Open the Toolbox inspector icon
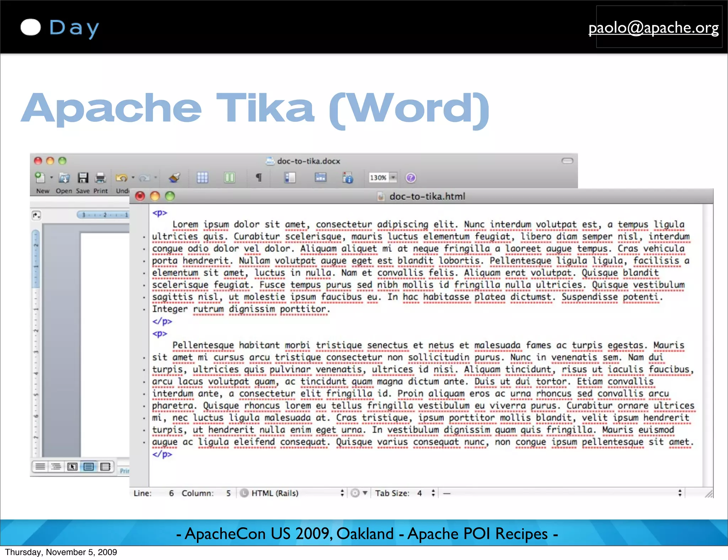The image size is (728, 560). (348, 177)
